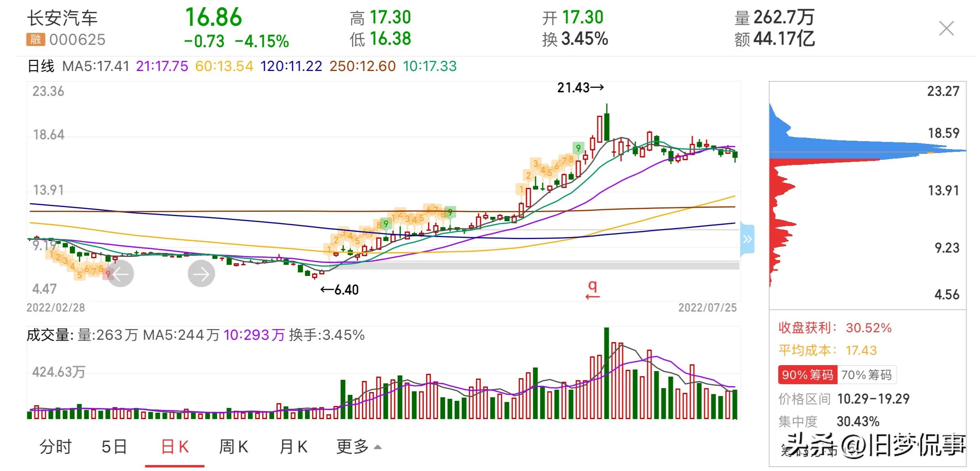Viewport: 980px width, 471px height.
Task: Click the start date 2022/02/28
Action: [56, 308]
